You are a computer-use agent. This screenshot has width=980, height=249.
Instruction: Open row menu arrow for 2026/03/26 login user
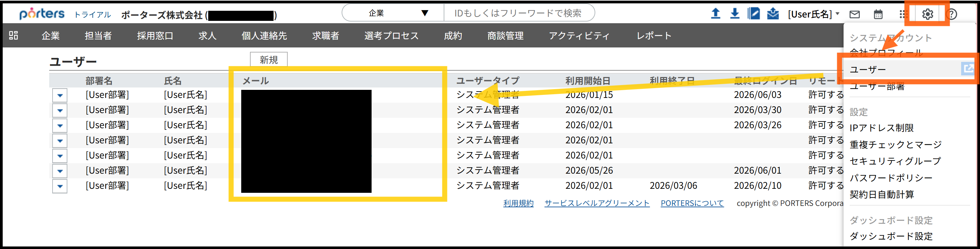(60, 126)
